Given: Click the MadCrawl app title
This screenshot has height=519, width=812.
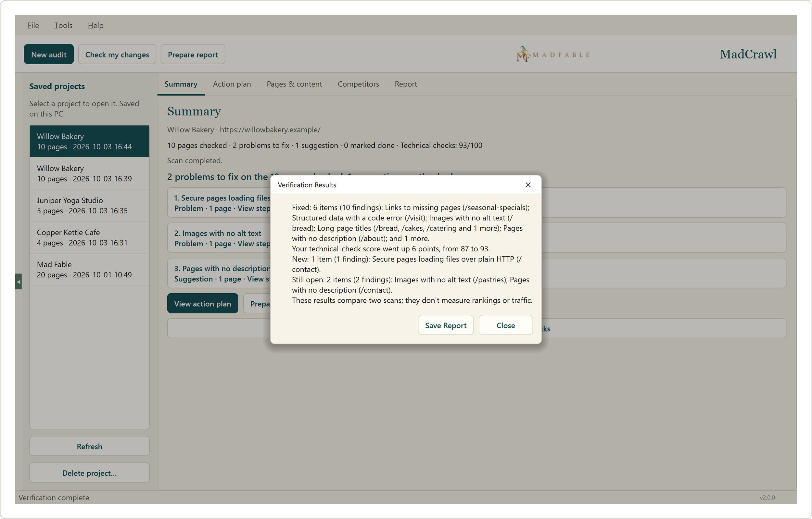Looking at the screenshot, I should click(748, 54).
